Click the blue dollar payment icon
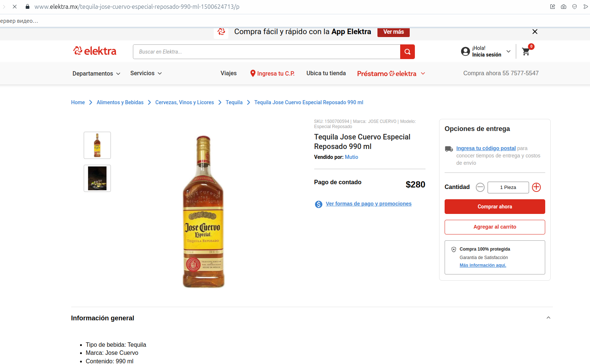 (319, 204)
